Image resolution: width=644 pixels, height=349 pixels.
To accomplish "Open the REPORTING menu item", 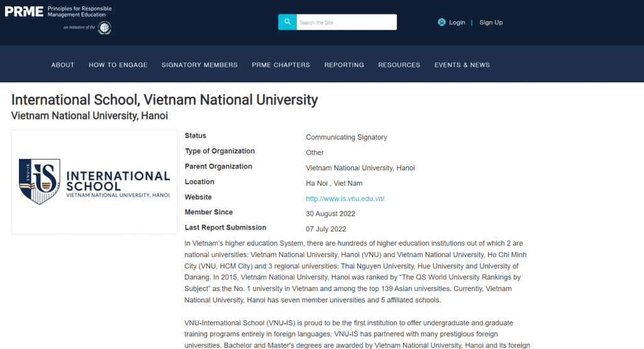I will click(x=344, y=65).
